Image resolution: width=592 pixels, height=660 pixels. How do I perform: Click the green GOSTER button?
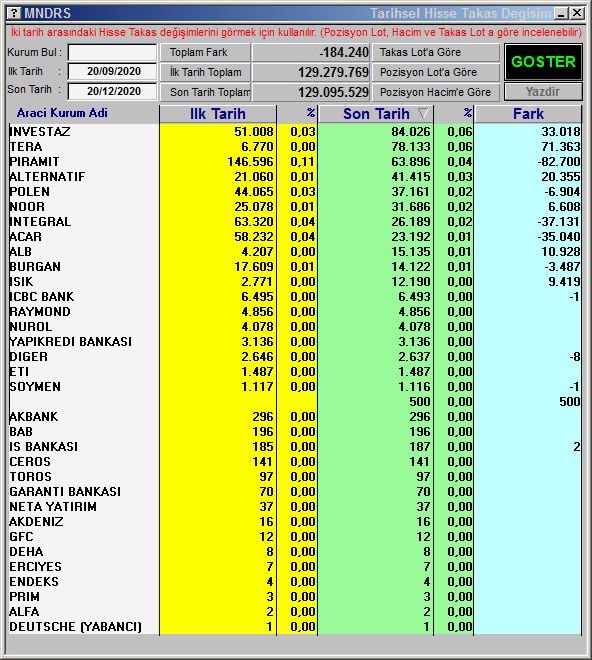pyautogui.click(x=543, y=62)
